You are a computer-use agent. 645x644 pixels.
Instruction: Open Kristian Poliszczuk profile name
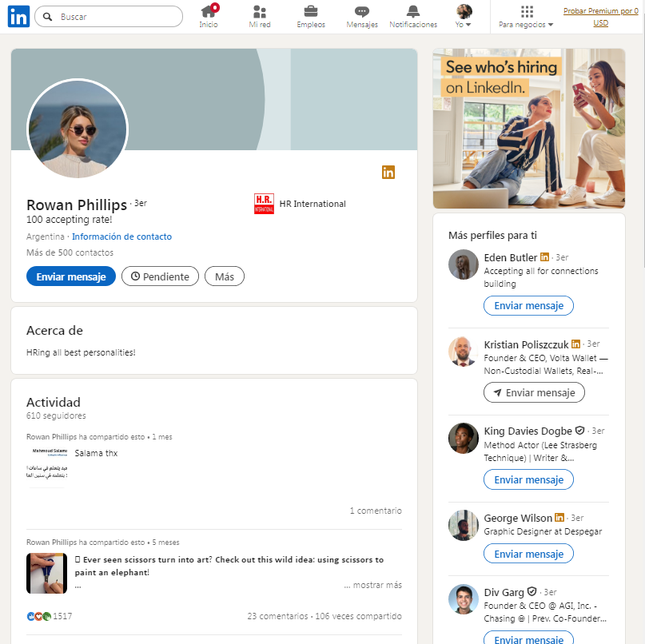tap(526, 344)
